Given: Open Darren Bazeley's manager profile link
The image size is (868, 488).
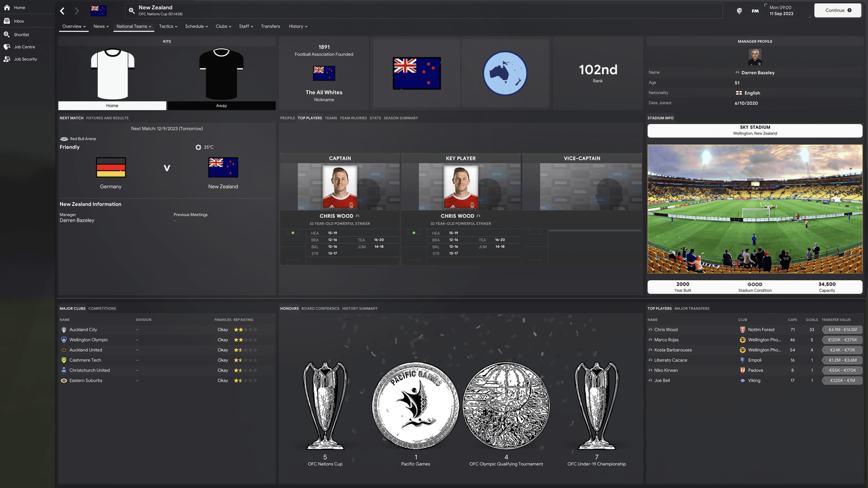Looking at the screenshot, I should click(757, 73).
